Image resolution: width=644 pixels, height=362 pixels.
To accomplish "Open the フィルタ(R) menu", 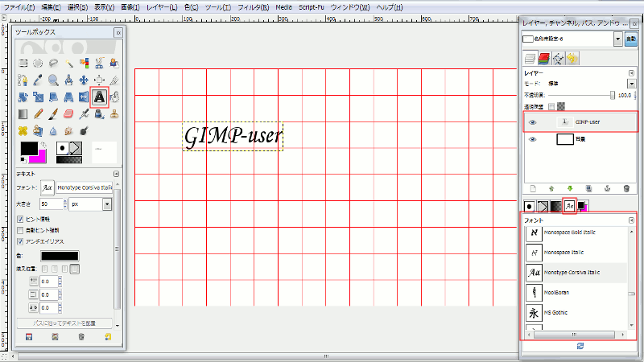I will [x=254, y=7].
